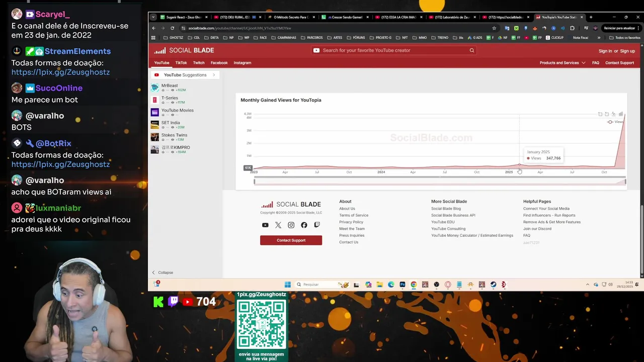Open Photoshop from the taskbar

[403, 285]
